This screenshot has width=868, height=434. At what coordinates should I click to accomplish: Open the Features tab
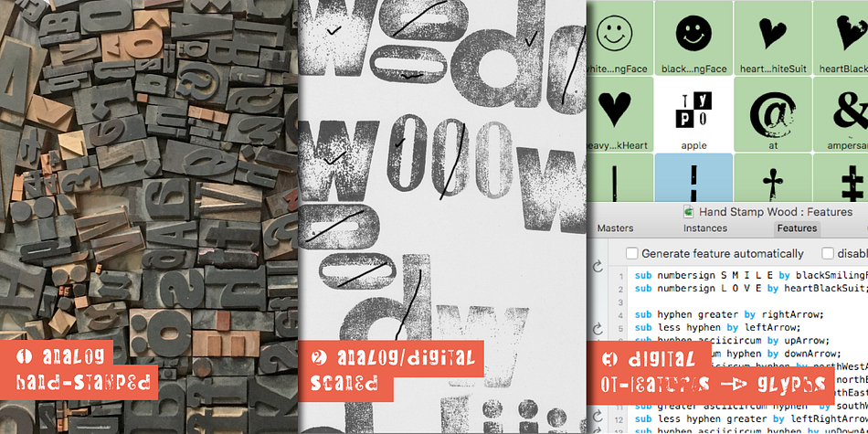797,228
